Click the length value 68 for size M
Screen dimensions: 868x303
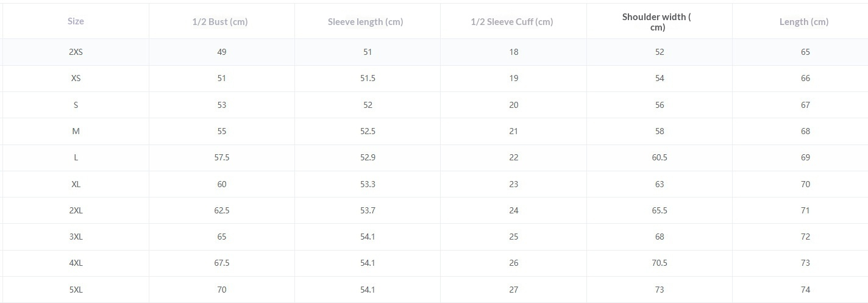pyautogui.click(x=805, y=132)
